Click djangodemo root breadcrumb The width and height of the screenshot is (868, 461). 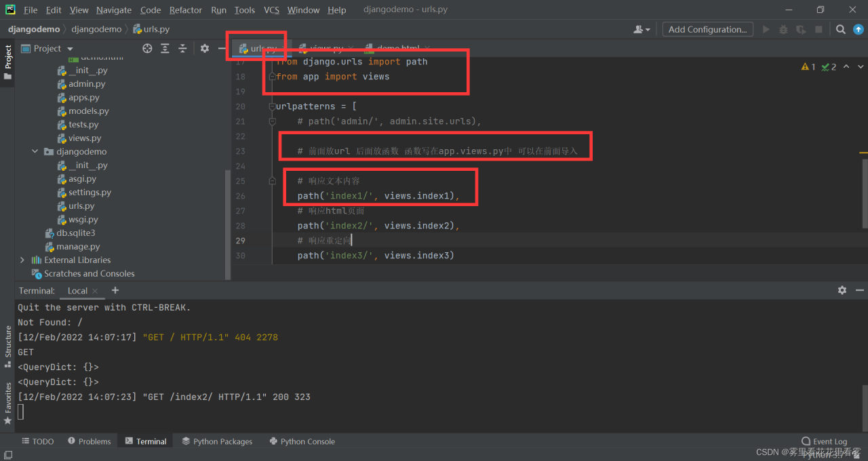pos(34,29)
